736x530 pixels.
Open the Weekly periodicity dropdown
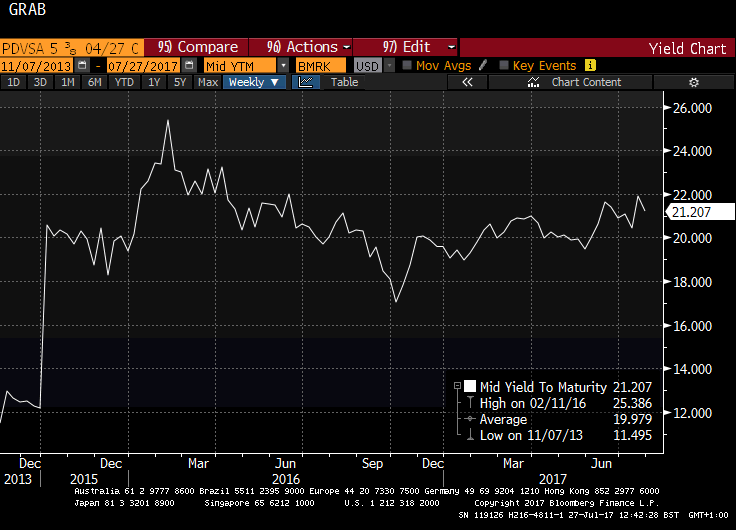(254, 82)
